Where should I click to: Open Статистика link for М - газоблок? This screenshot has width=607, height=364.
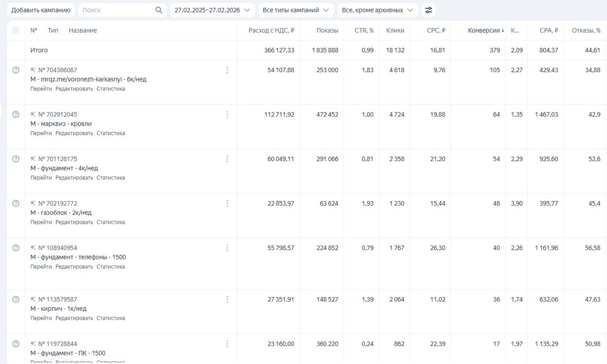coord(110,222)
